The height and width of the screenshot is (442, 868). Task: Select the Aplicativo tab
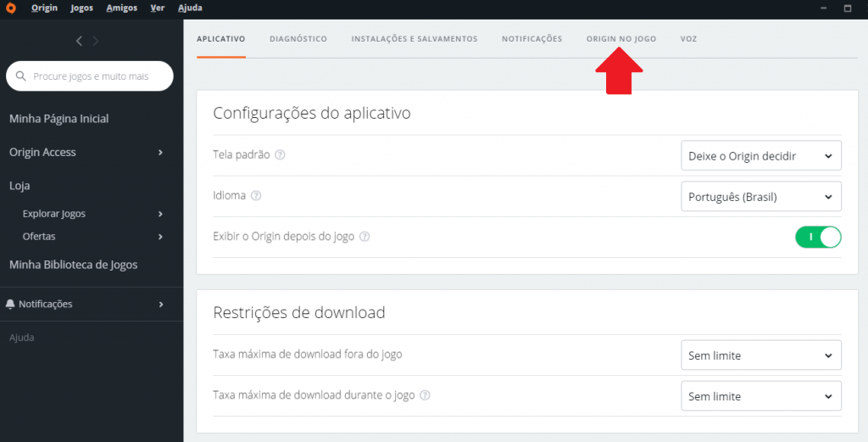point(221,39)
